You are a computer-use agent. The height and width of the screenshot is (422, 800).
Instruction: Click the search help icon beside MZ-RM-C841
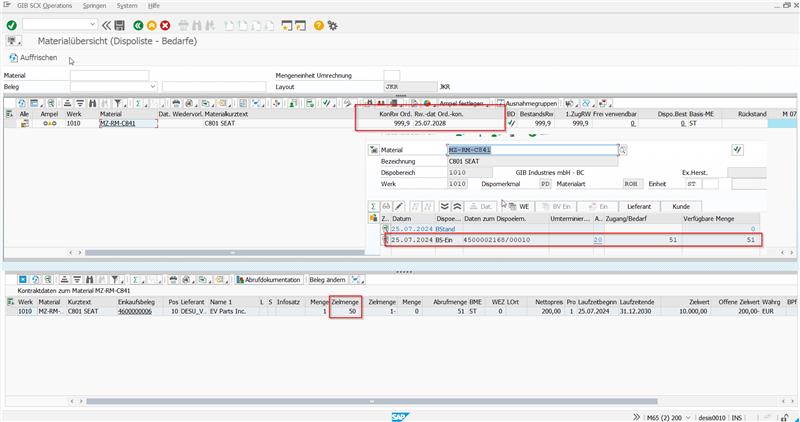pyautogui.click(x=622, y=150)
